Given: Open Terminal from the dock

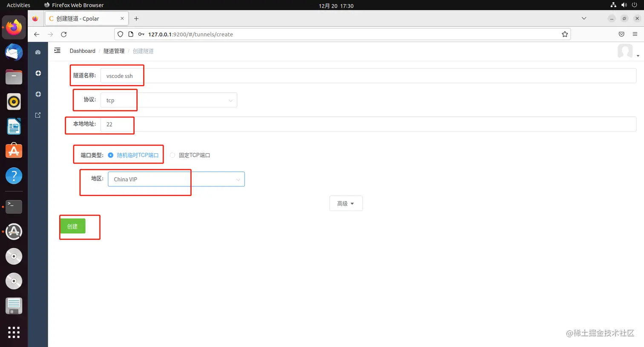Looking at the screenshot, I should click(x=14, y=207).
